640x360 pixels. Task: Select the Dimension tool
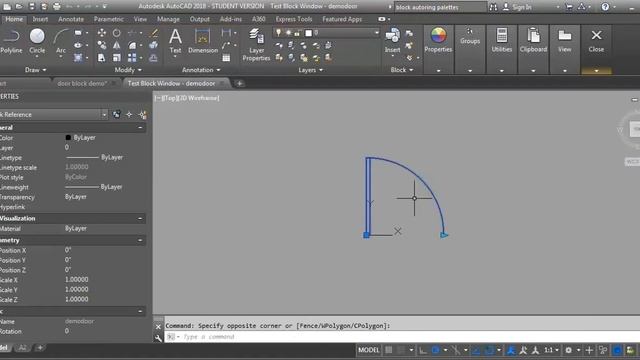(x=203, y=41)
